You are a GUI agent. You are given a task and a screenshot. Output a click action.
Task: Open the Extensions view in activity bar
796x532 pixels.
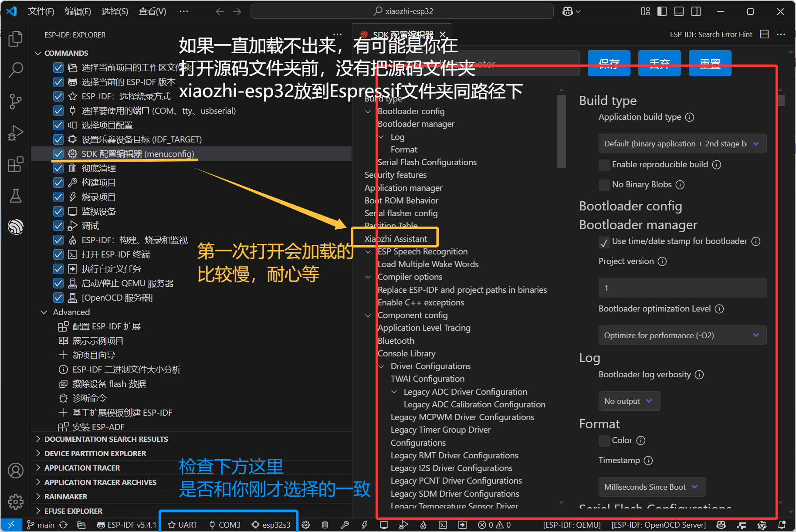pyautogui.click(x=16, y=165)
